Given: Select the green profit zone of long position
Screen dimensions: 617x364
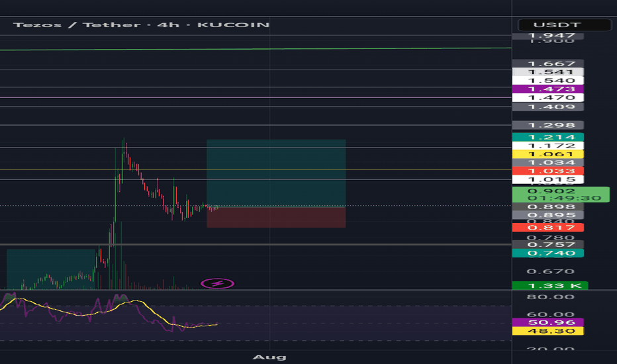Looking at the screenshot, I should click(276, 173).
